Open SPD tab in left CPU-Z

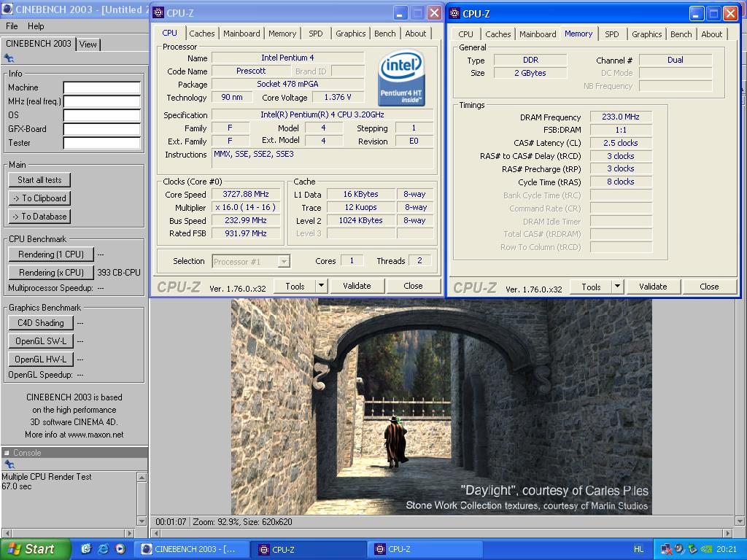click(315, 34)
